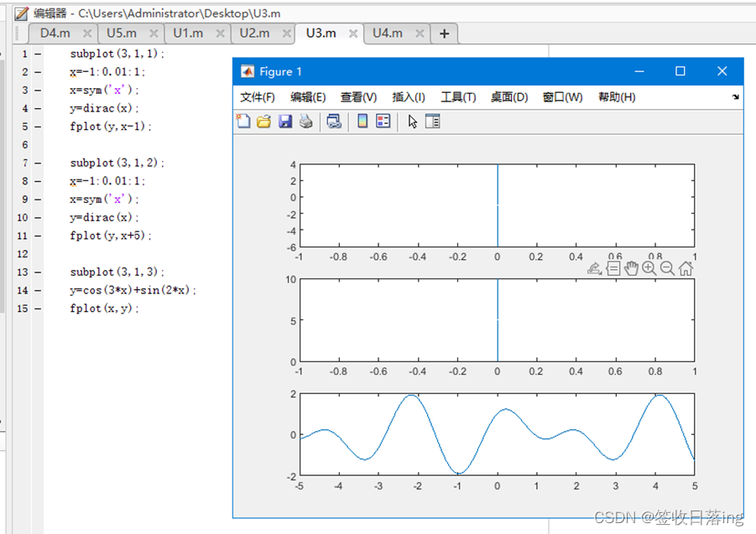This screenshot has width=756, height=534.
Task: Activate the Zoom Out magnifier tool
Action: pos(666,267)
